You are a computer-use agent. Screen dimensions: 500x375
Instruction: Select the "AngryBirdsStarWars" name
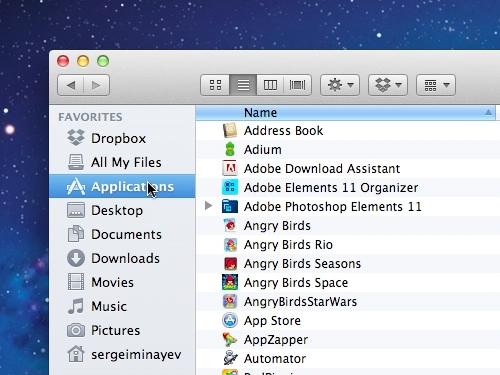300,302
